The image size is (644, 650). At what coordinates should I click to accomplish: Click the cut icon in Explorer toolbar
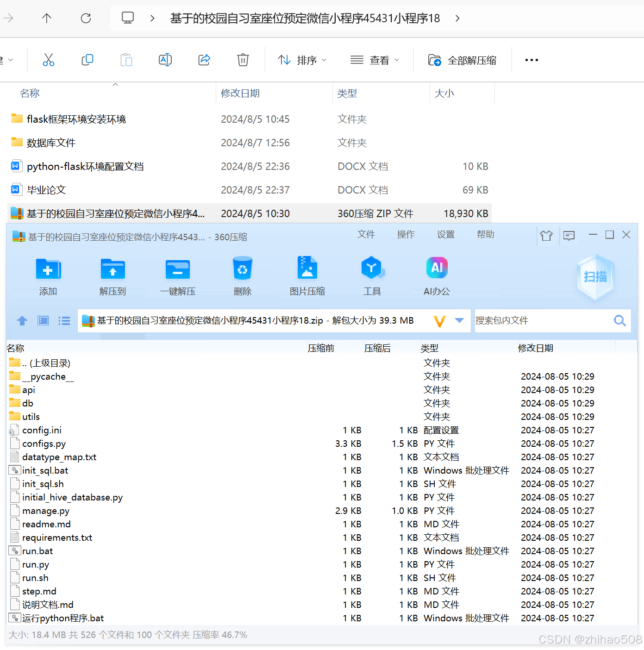(49, 60)
